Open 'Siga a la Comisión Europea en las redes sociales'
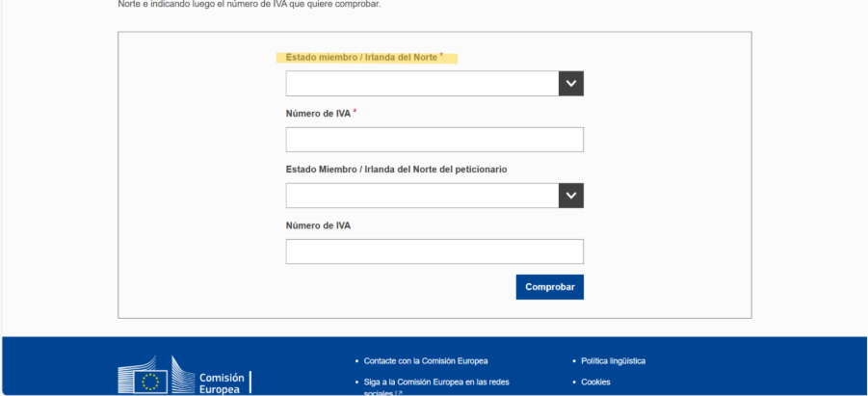This screenshot has width=868, height=396. pyautogui.click(x=436, y=387)
